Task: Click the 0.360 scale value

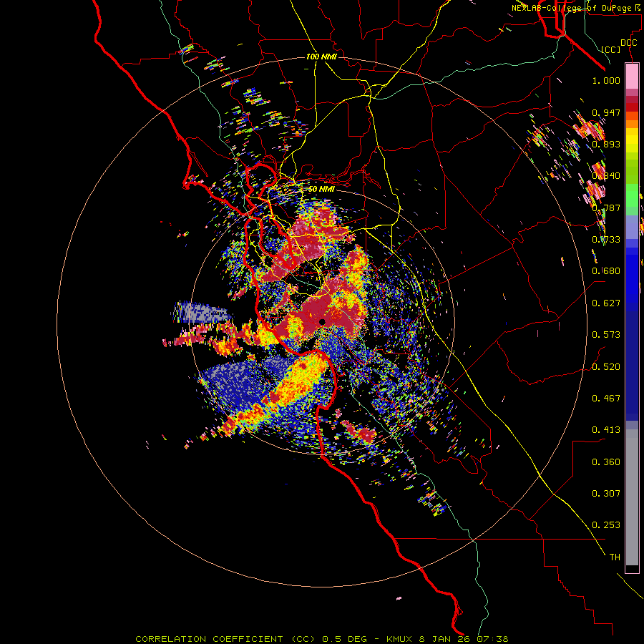Action: point(606,462)
